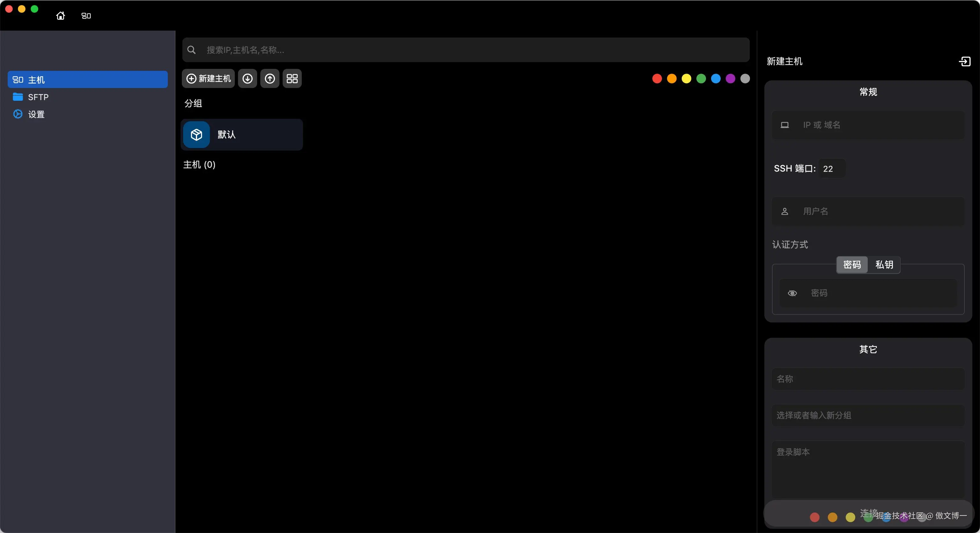This screenshot has height=533, width=980.
Task: Click the upload/export arrow icon
Action: point(270,79)
